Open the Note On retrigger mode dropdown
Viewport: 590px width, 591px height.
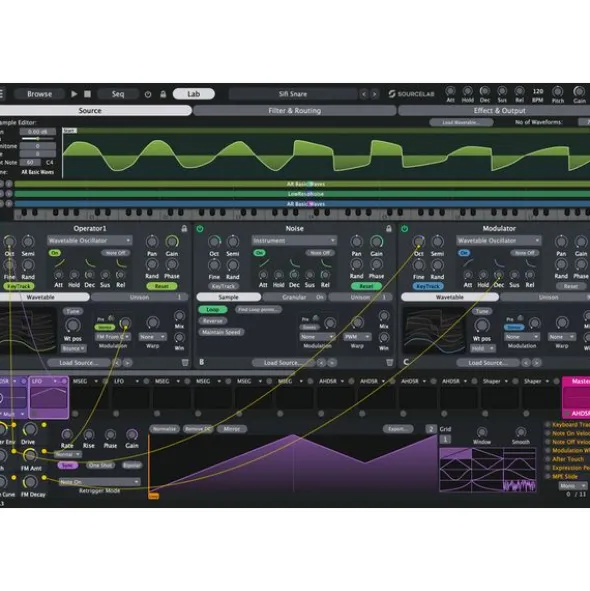coord(100,482)
